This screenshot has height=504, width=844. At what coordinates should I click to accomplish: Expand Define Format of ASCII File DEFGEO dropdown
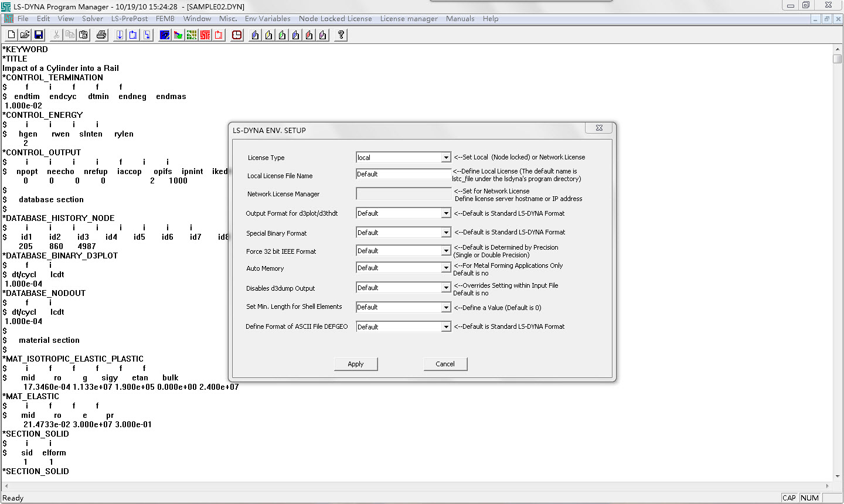click(x=446, y=327)
